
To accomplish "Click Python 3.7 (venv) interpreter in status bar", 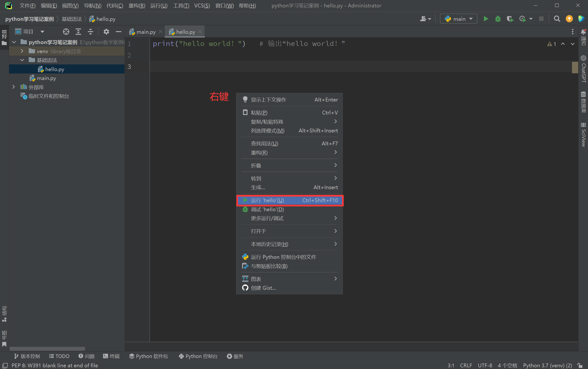I will 547,365.
